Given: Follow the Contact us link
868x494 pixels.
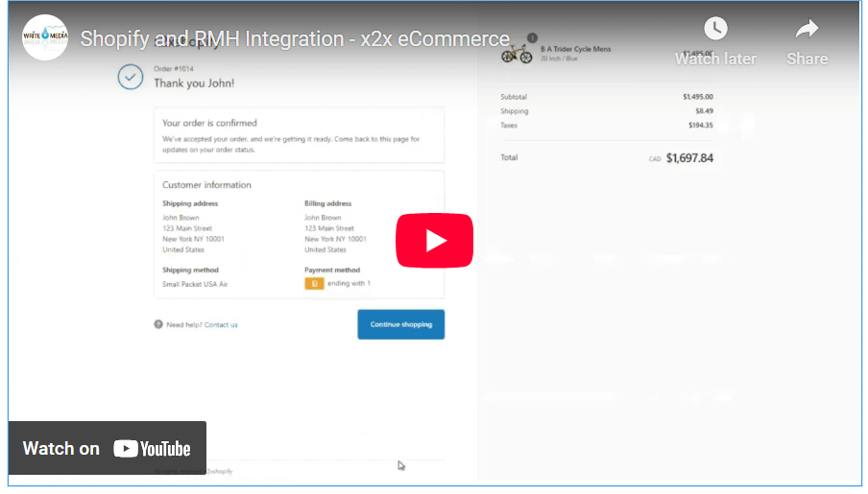Looking at the screenshot, I should [x=221, y=325].
